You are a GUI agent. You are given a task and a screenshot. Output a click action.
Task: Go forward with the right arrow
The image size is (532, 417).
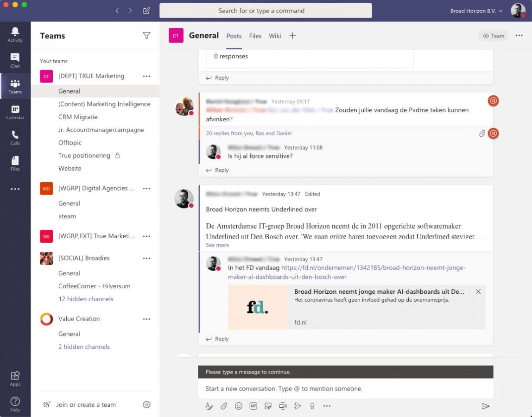[130, 11]
